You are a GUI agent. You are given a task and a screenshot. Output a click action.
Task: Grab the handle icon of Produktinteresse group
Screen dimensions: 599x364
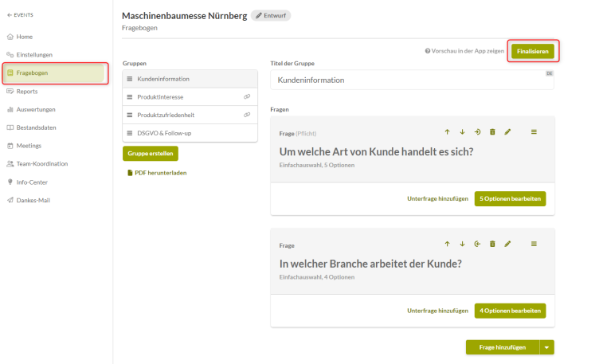(130, 97)
